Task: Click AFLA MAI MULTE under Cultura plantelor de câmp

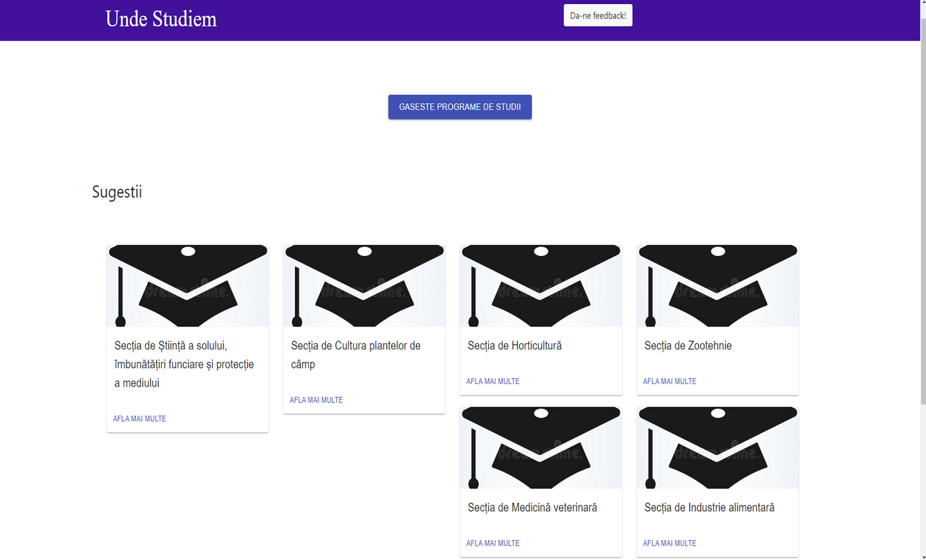Action: pos(316,400)
